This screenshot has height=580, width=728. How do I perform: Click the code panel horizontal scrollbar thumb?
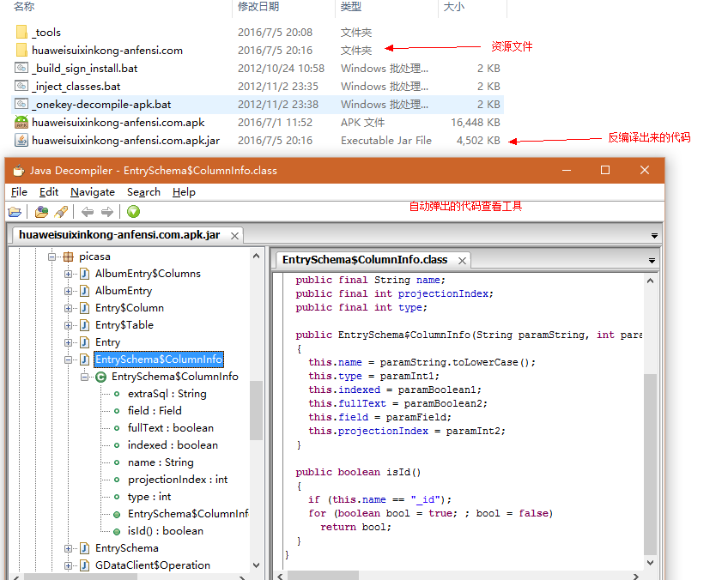point(323,576)
